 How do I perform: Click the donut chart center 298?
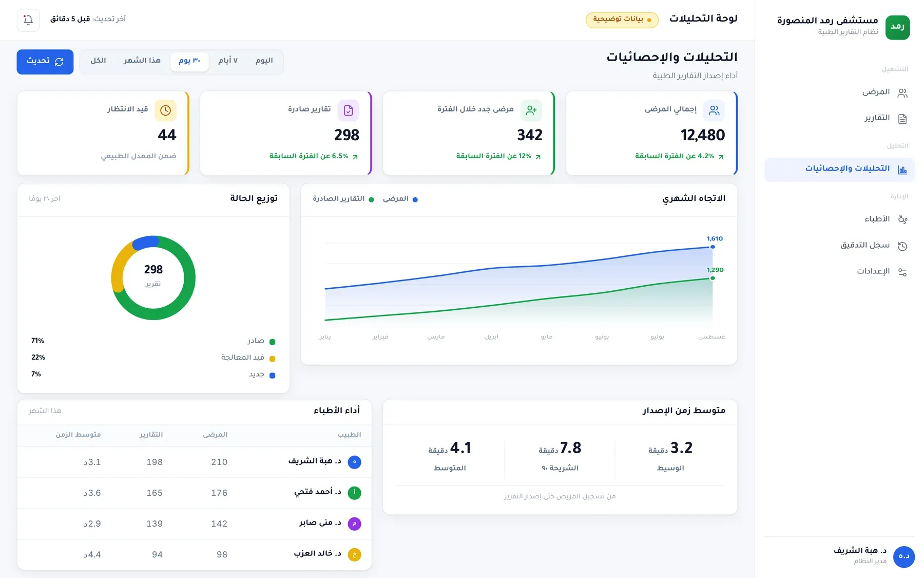[153, 270]
